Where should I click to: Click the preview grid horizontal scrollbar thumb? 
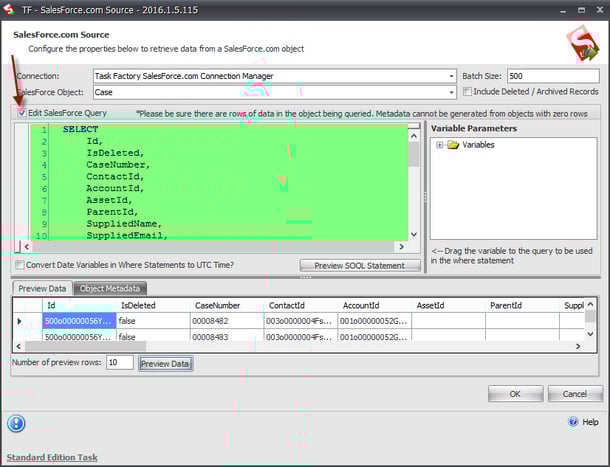tap(85, 346)
